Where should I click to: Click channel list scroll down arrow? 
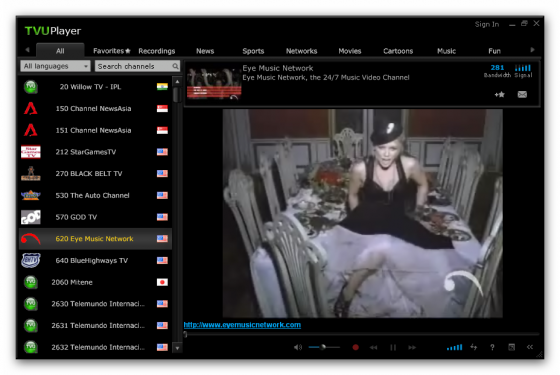[177, 348]
